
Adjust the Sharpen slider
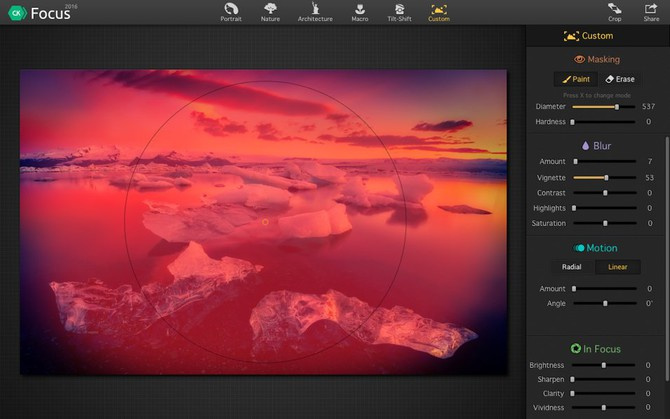[x=603, y=379]
